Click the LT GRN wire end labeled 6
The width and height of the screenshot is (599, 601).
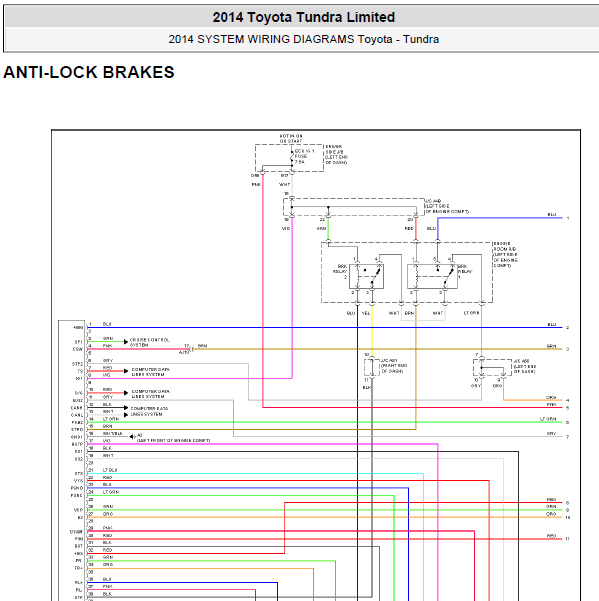click(568, 422)
